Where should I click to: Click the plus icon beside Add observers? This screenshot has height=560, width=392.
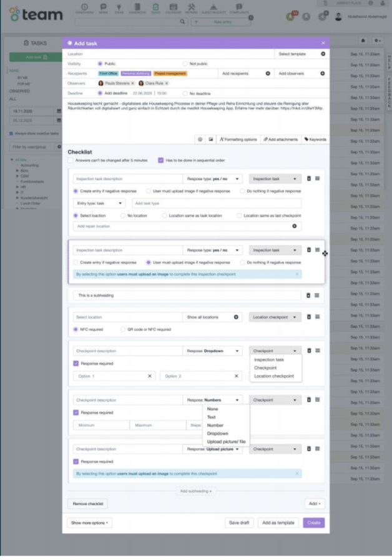coord(323,74)
